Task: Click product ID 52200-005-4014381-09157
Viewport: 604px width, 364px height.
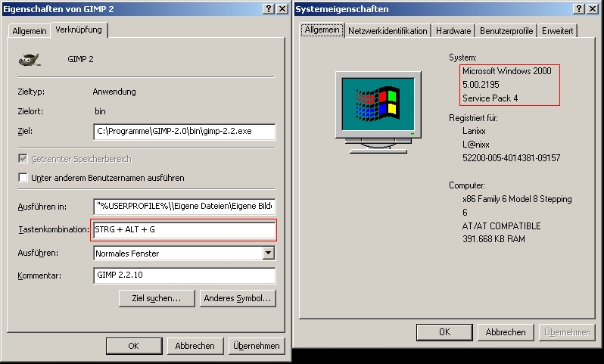Action: [x=511, y=158]
